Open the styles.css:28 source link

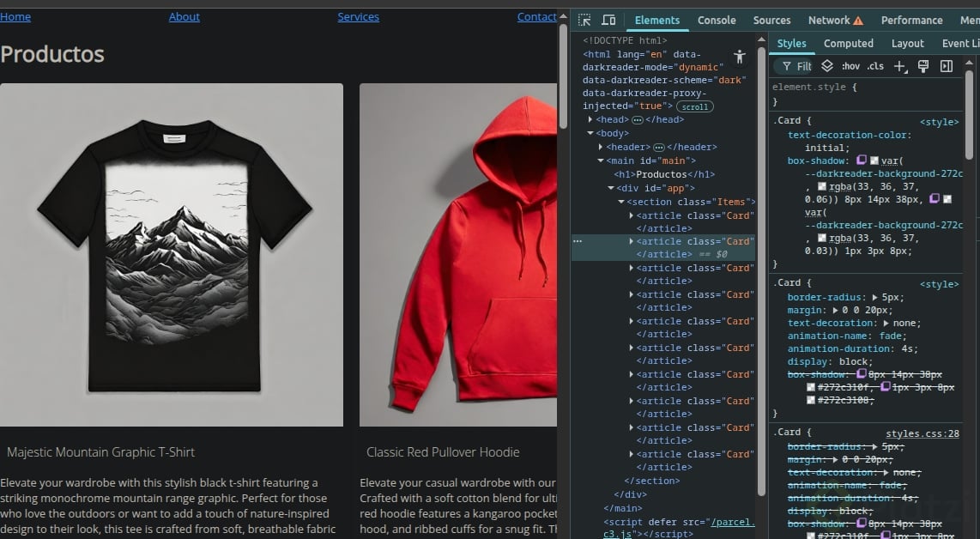(x=922, y=433)
